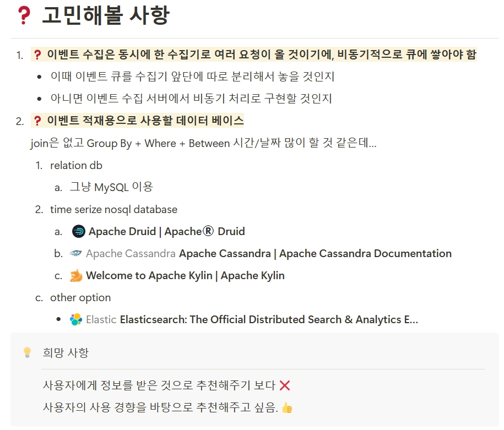The width and height of the screenshot is (504, 430).
Task: Click the 'time serize nosql database' list item
Action: tap(114, 210)
